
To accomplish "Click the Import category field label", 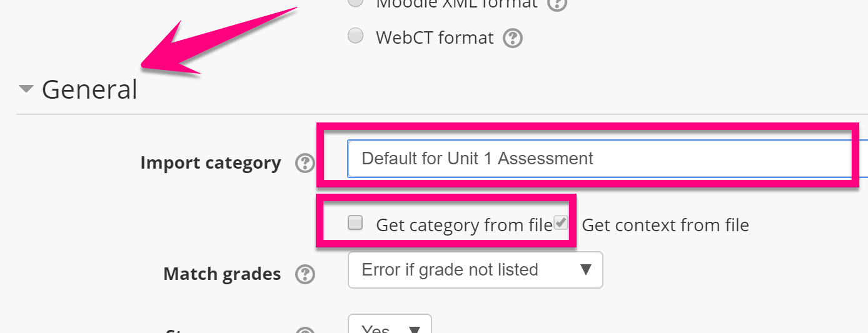I will point(210,163).
